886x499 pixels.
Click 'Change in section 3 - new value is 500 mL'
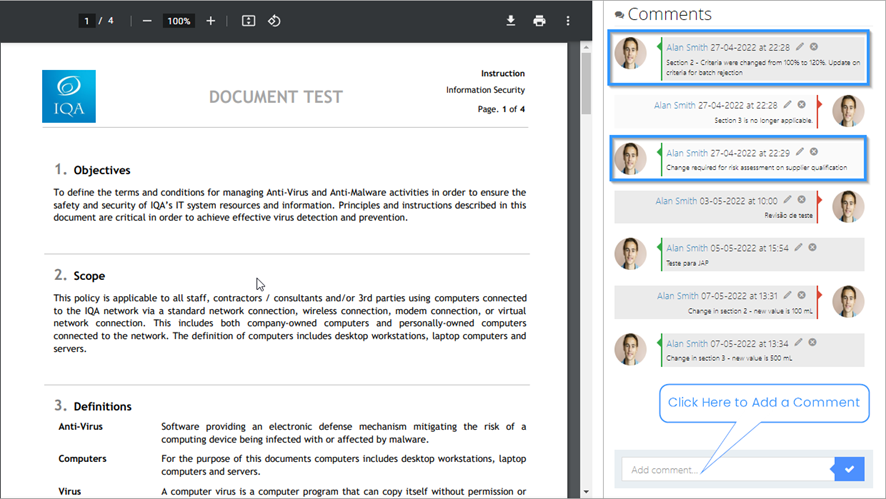click(729, 358)
